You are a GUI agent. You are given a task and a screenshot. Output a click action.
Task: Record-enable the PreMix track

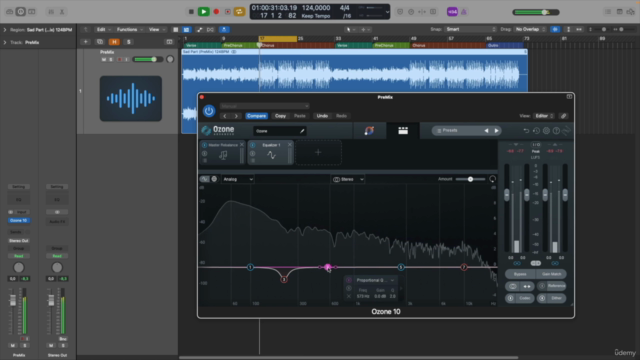tap(119, 60)
